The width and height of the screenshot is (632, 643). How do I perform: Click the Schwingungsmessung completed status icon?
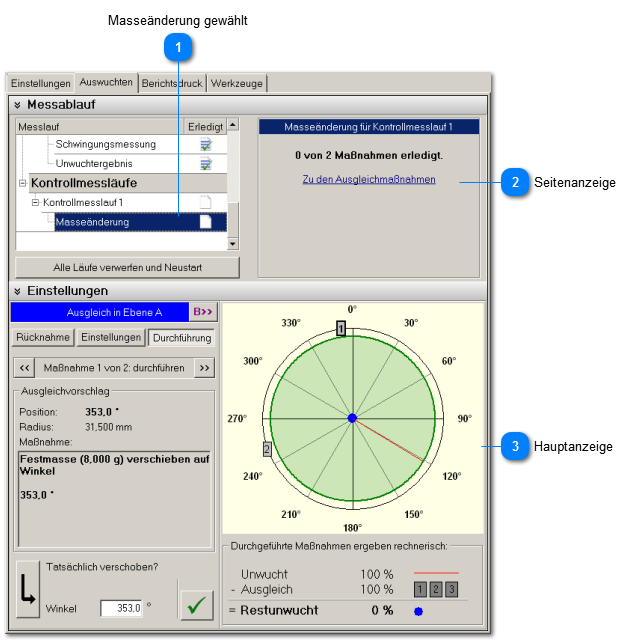coord(205,145)
